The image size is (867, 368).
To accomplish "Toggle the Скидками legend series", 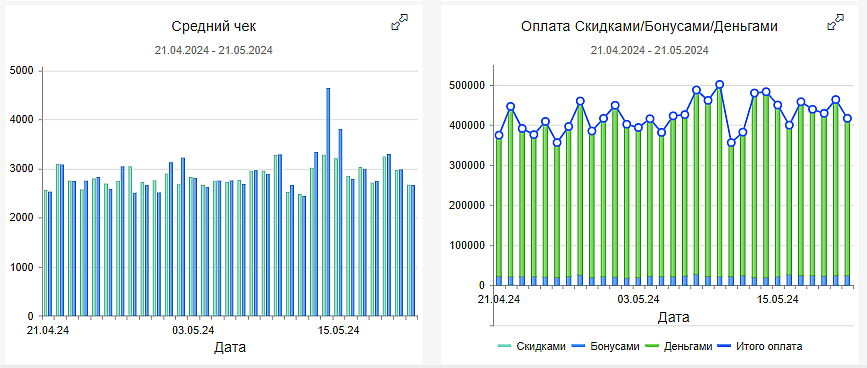I will coord(532,346).
